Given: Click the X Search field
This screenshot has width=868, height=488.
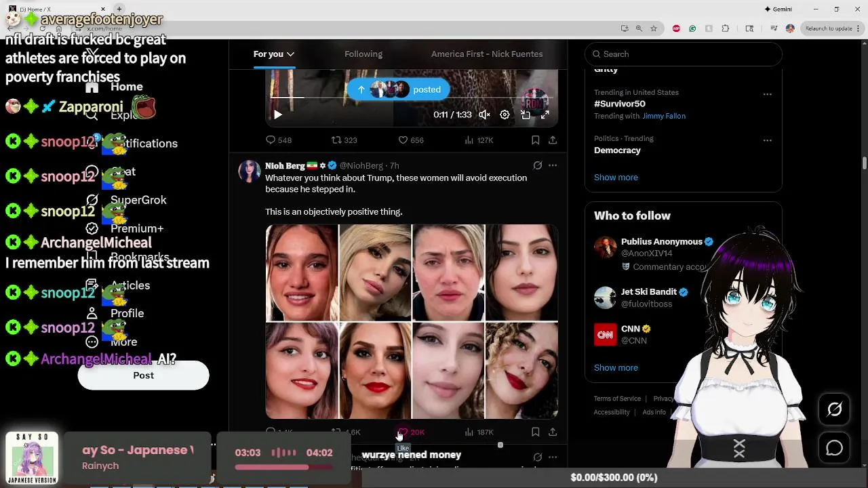Looking at the screenshot, I should pyautogui.click(x=684, y=54).
